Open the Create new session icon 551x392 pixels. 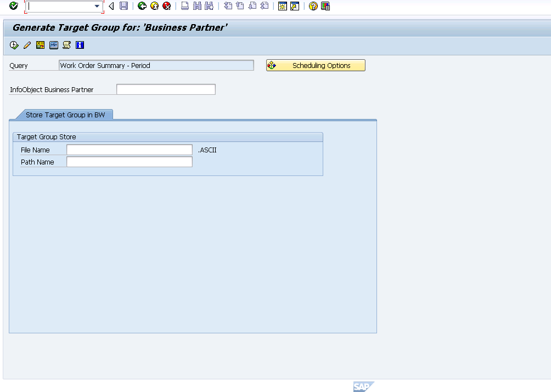click(283, 6)
